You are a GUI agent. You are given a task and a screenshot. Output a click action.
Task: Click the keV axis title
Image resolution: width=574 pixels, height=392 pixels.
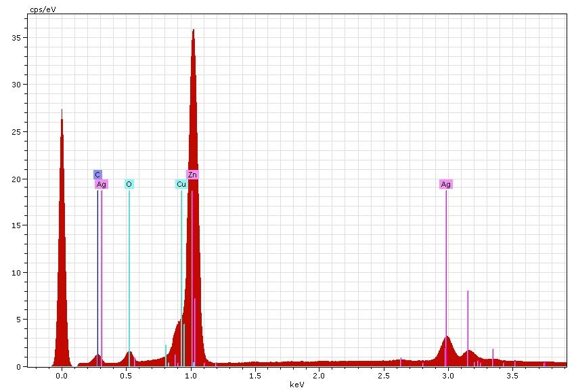tap(296, 384)
